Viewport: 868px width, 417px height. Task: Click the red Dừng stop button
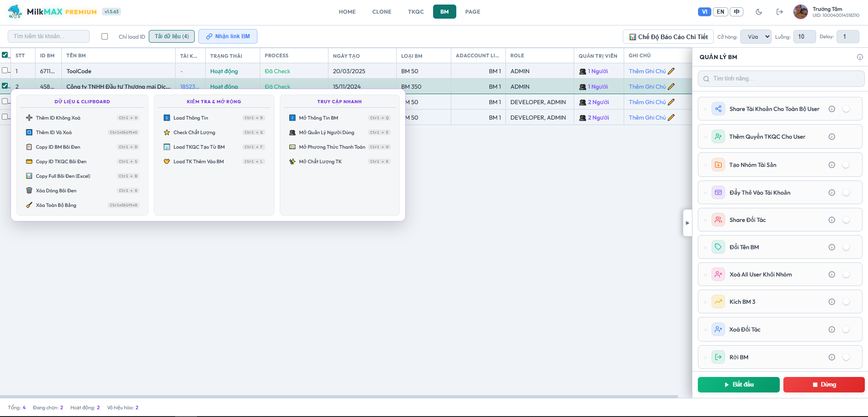[824, 385]
